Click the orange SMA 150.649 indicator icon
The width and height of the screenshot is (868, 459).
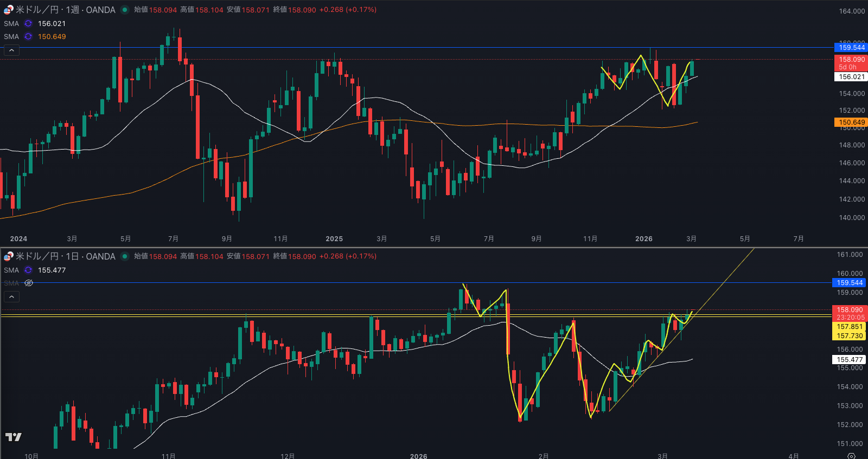click(28, 37)
